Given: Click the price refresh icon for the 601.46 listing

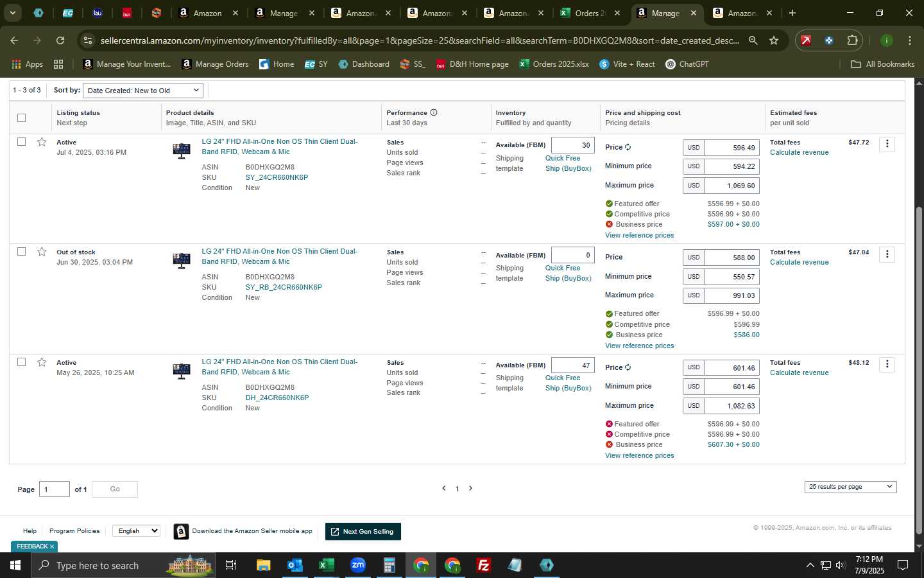Looking at the screenshot, I should 628,367.
